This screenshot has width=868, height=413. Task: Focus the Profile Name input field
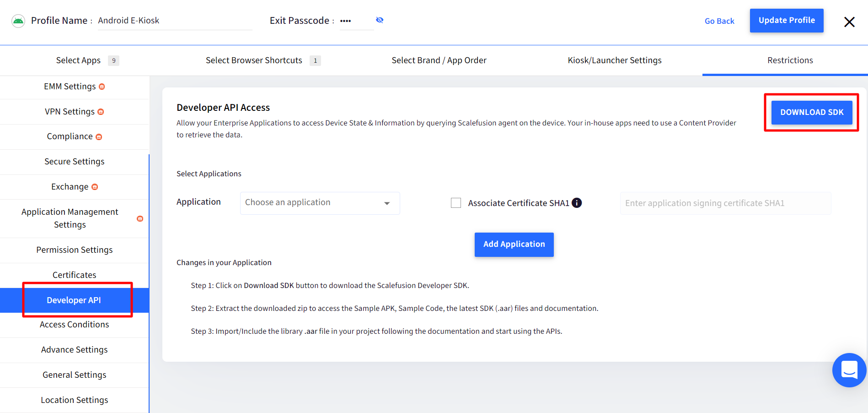coord(175,21)
